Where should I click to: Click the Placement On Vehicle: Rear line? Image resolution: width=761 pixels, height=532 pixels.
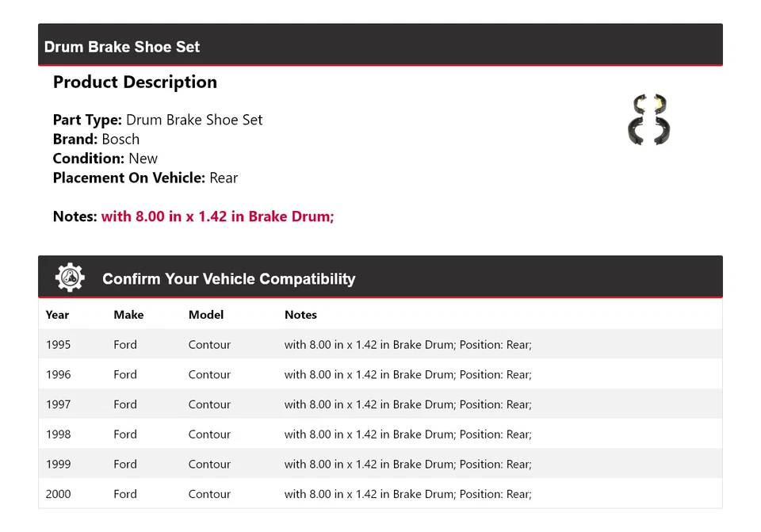click(145, 178)
